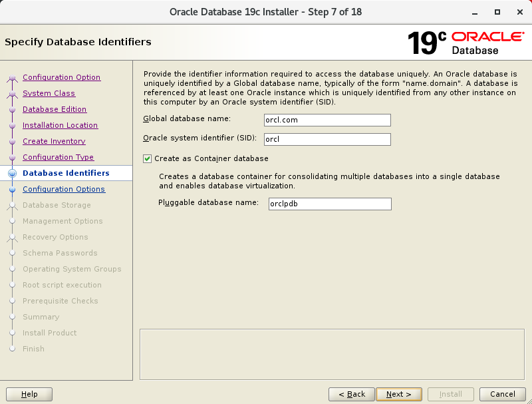Focus the Oracle system identifier SID field
Viewport: 532px width, 404px height.
pos(327,139)
